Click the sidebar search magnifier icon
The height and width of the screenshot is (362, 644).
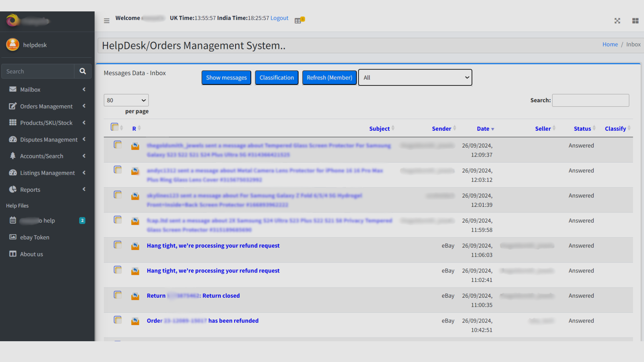83,71
